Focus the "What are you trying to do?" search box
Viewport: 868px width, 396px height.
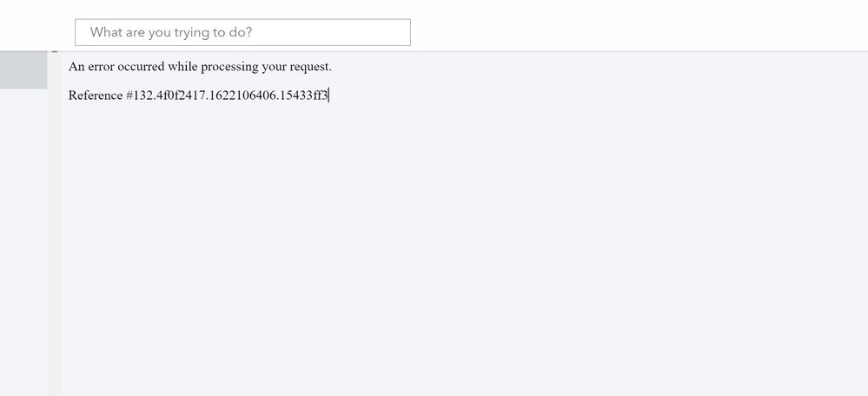[x=242, y=32]
